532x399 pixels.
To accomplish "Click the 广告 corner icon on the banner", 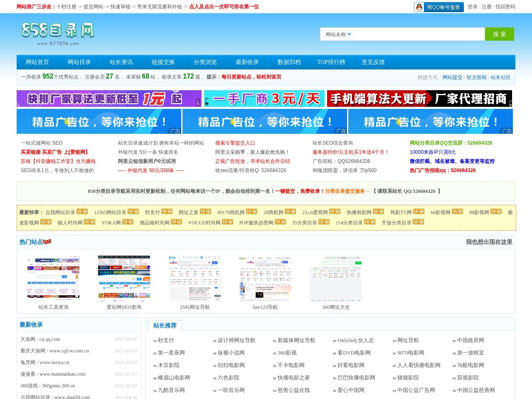I will point(176,131).
